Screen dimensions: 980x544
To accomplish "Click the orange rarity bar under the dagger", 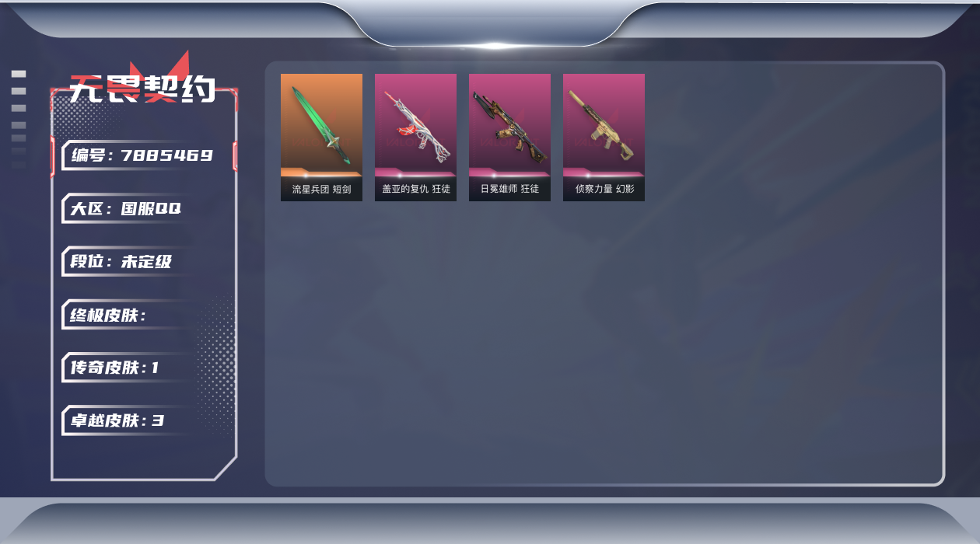I will (321, 172).
